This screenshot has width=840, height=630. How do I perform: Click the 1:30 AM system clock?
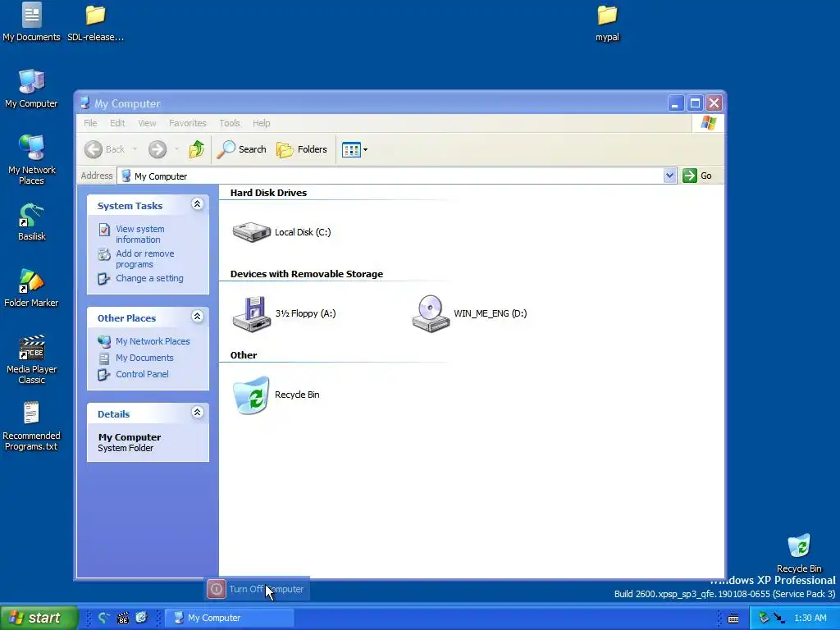click(x=810, y=618)
